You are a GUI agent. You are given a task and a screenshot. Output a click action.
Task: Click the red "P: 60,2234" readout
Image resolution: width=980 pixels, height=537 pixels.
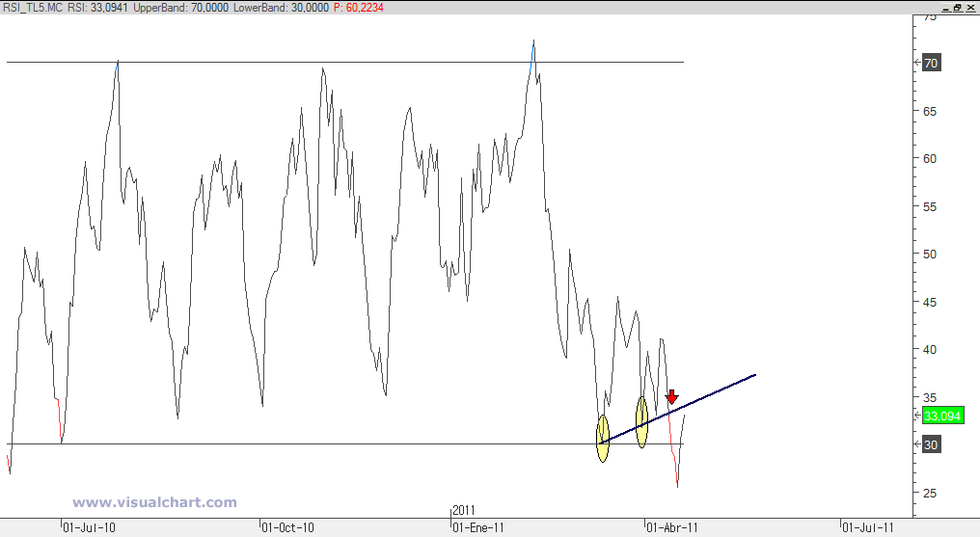pos(358,8)
